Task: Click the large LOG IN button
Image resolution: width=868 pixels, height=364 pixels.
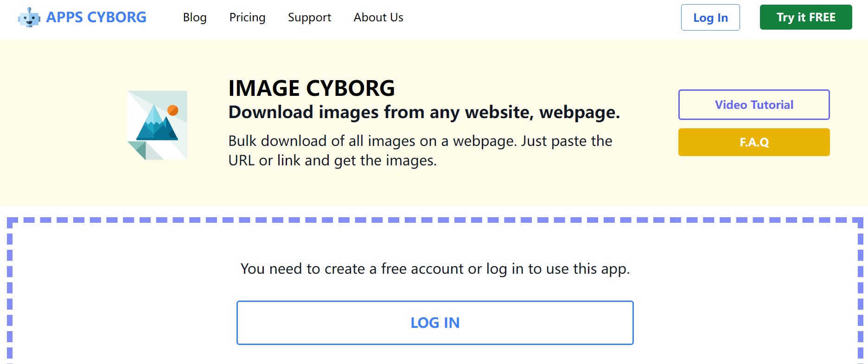Action: tap(435, 322)
